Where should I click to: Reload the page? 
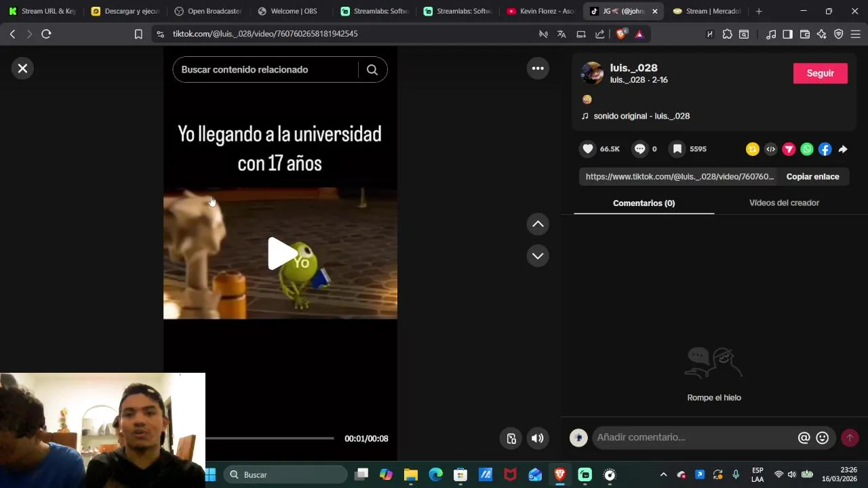[46, 34]
